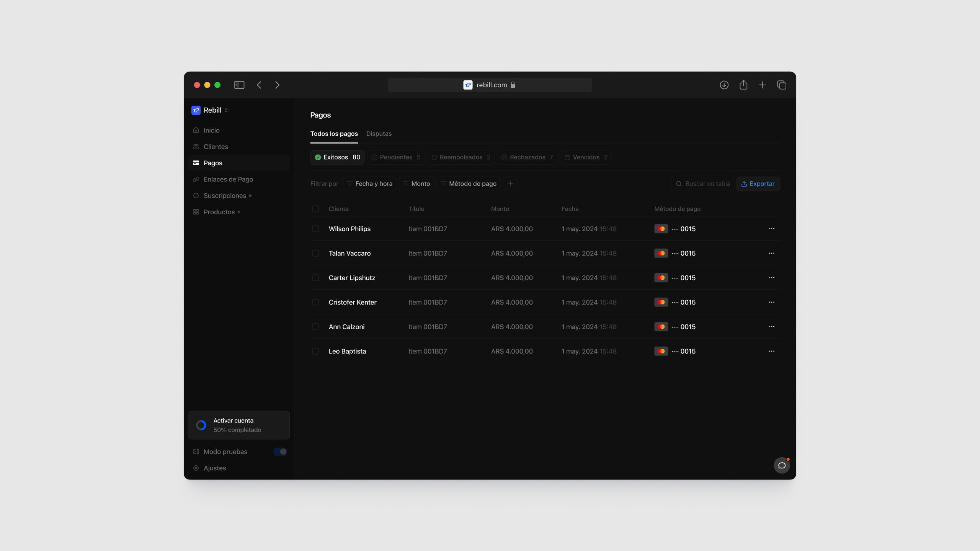This screenshot has height=551, width=980.
Task: Click the add filter plus icon
Action: (510, 184)
